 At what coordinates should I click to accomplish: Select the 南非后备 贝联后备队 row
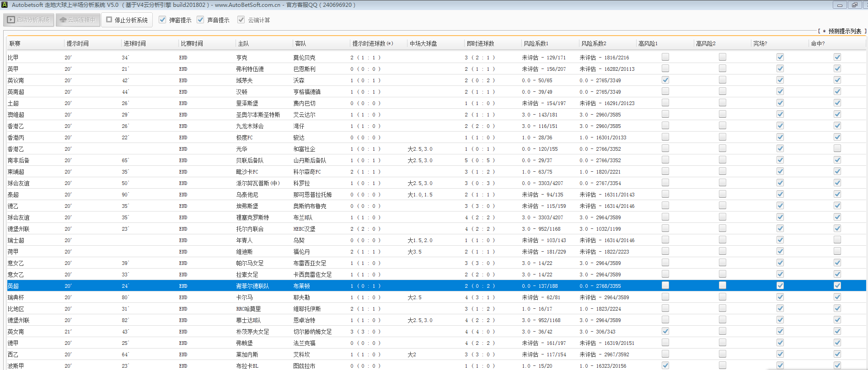tap(250, 160)
